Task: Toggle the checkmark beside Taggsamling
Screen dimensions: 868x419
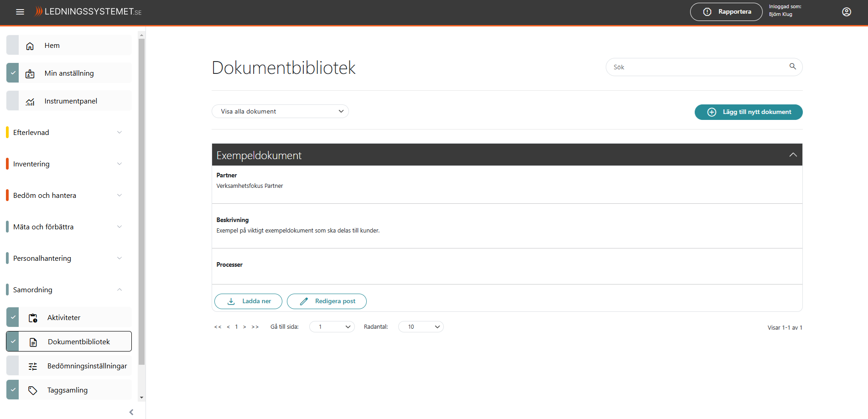Action: click(13, 390)
